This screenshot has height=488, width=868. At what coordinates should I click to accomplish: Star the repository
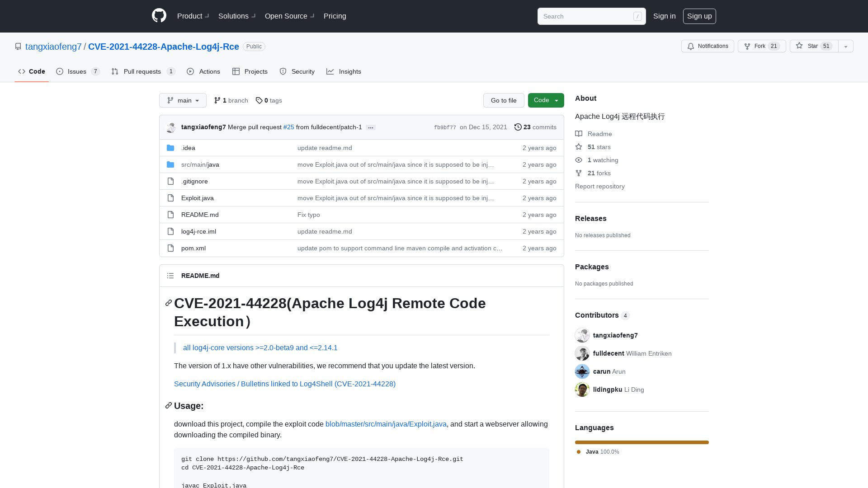pos(814,46)
